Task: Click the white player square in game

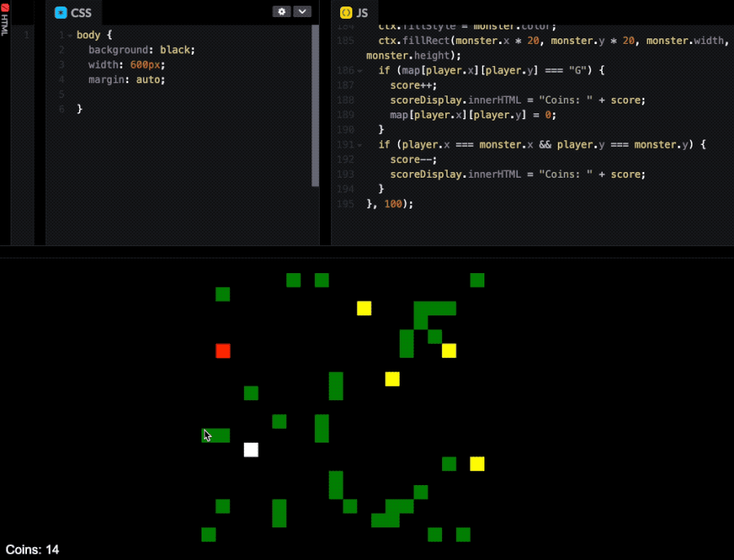Action: pos(251,450)
